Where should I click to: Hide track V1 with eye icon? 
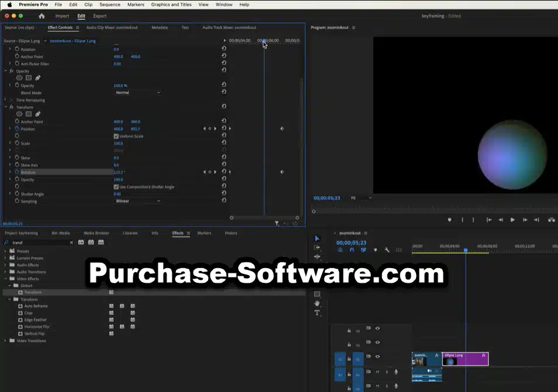(x=377, y=356)
